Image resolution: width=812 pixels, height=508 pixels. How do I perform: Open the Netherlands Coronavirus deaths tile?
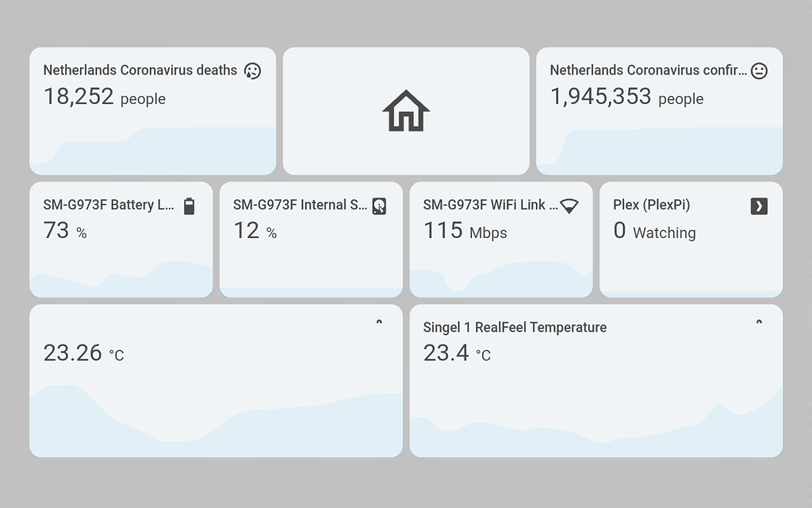tap(152, 111)
